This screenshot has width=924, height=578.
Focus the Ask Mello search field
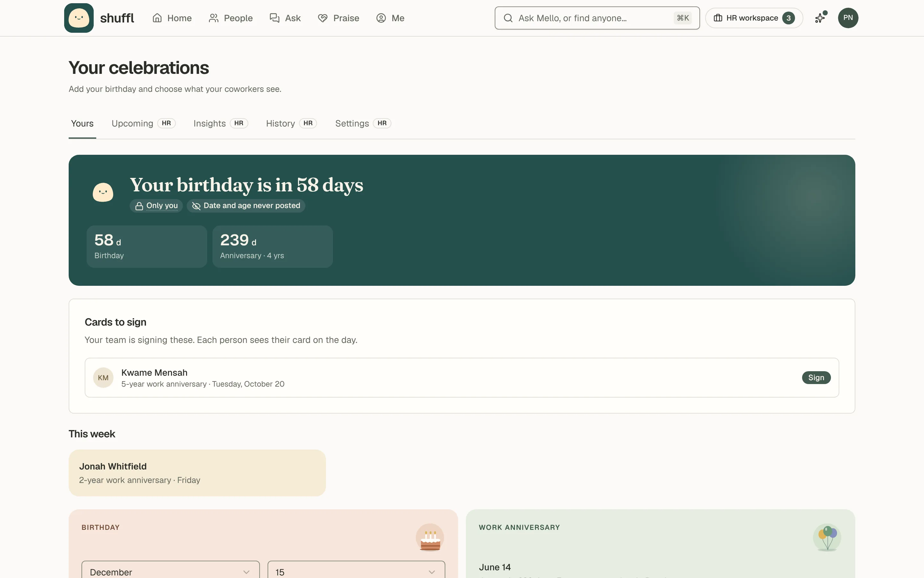tap(597, 18)
